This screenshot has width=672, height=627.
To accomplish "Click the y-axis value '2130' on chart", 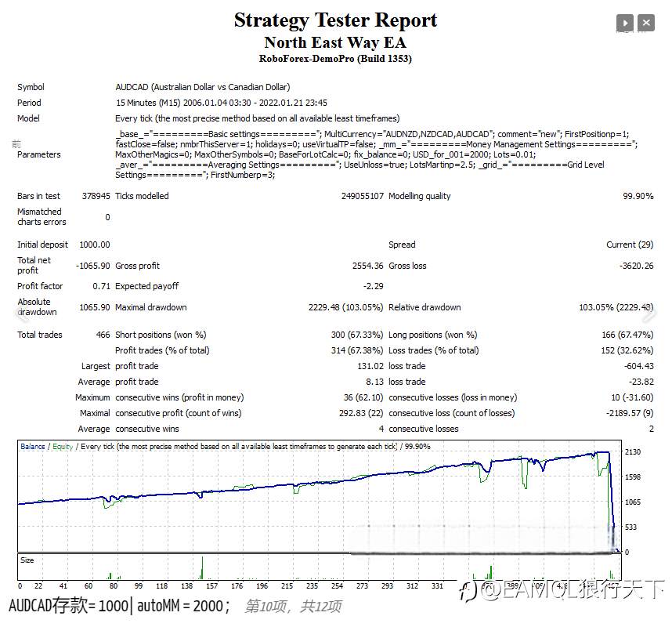I will pyautogui.click(x=633, y=452).
